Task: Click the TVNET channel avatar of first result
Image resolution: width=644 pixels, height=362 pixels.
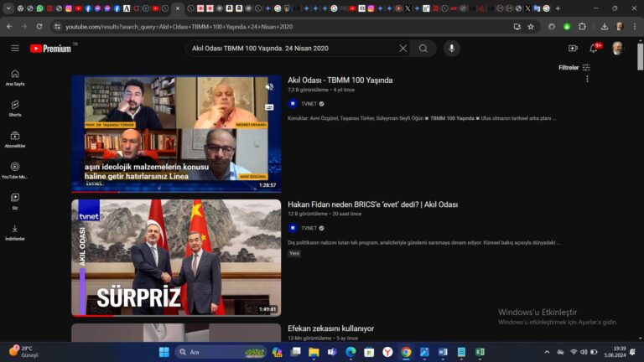Action: tap(293, 104)
